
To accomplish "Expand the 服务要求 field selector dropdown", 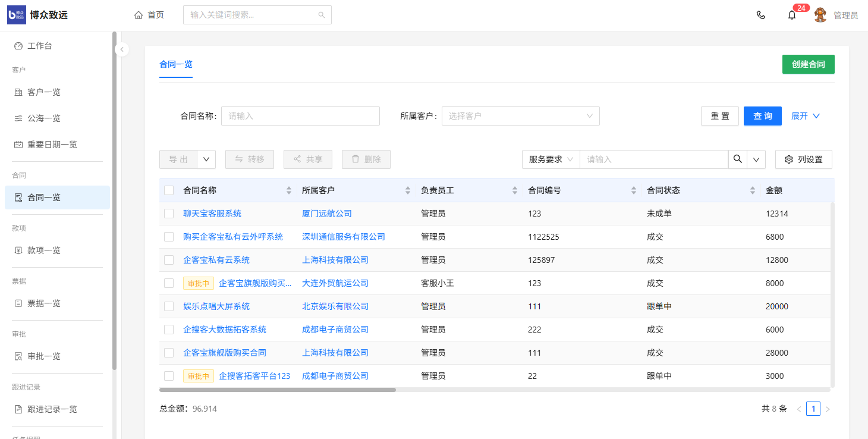I will (x=551, y=159).
